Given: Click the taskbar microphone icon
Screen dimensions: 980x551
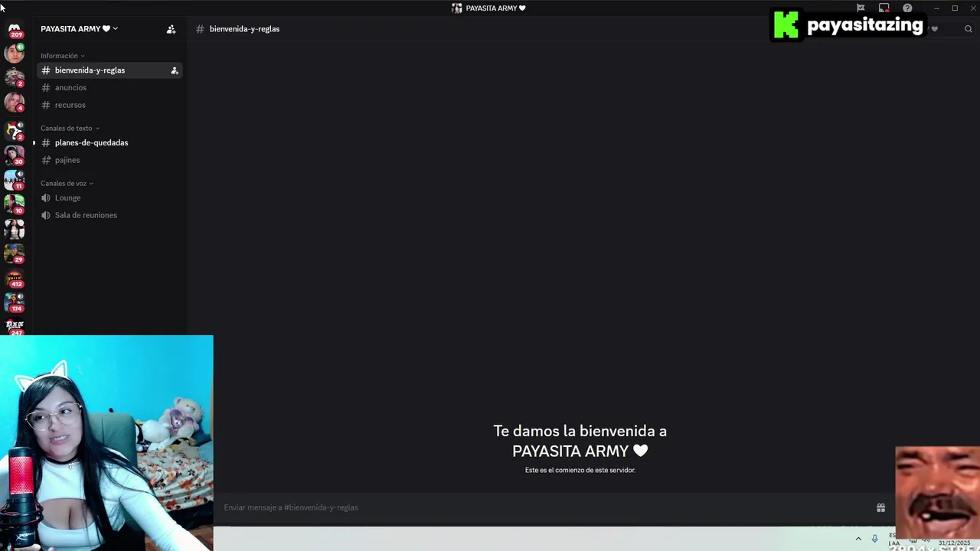Looking at the screenshot, I should [x=874, y=539].
